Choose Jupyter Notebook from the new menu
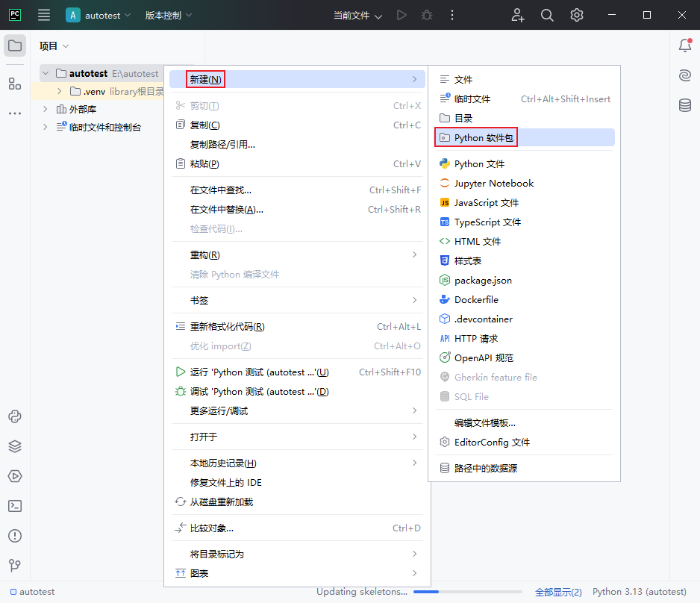 point(493,184)
